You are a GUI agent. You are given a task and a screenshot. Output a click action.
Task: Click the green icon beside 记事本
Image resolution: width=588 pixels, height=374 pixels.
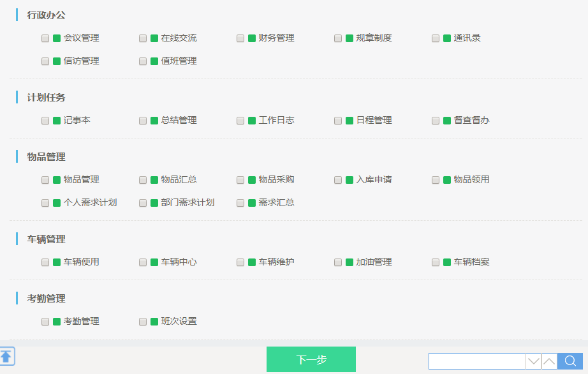coord(57,121)
